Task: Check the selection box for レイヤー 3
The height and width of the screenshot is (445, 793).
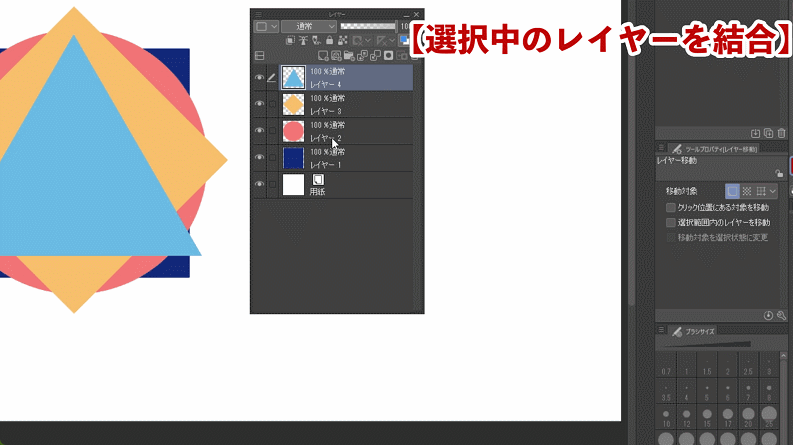Action: 273,104
